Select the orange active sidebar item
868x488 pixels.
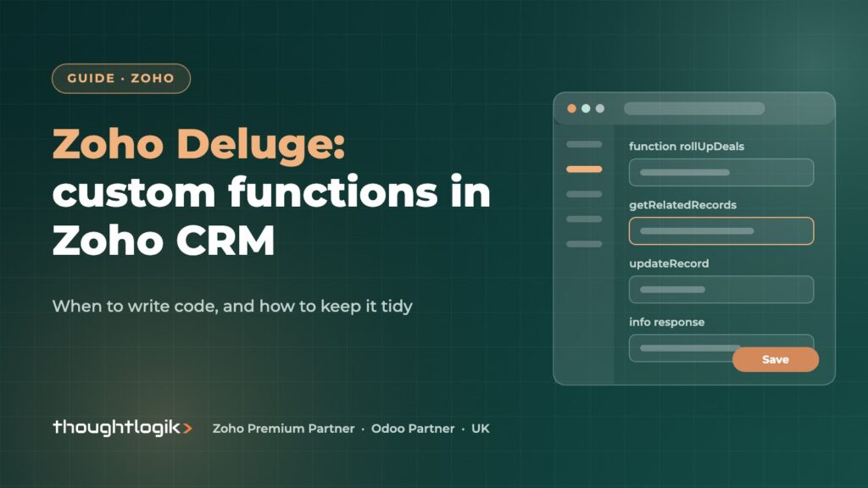tap(584, 169)
